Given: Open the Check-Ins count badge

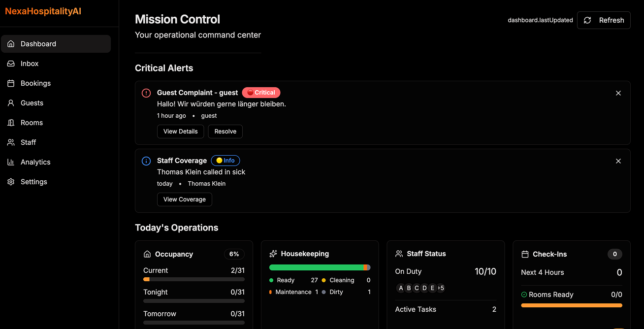Looking at the screenshot, I should coord(614,254).
